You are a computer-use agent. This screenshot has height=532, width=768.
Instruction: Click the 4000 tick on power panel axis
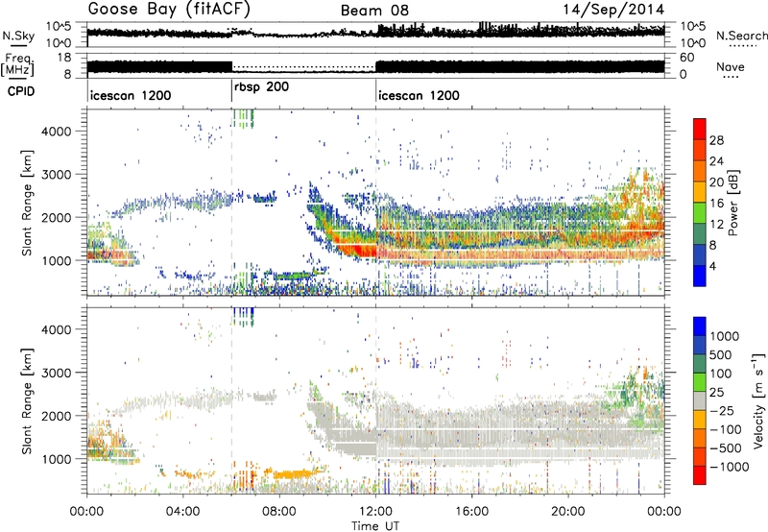pos(57,132)
